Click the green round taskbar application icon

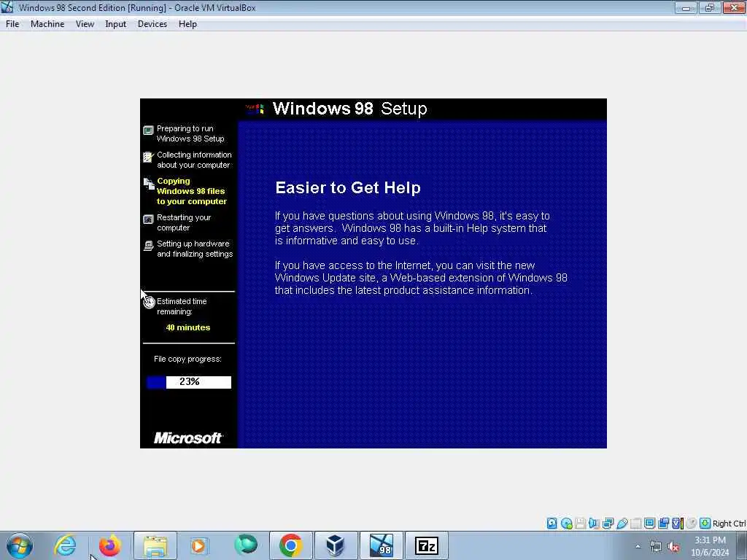pos(246,545)
